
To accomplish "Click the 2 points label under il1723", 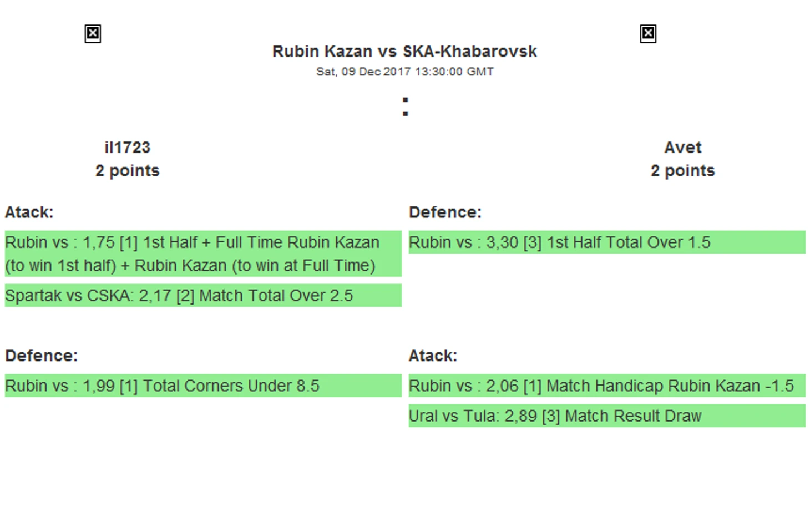I will point(127,171).
